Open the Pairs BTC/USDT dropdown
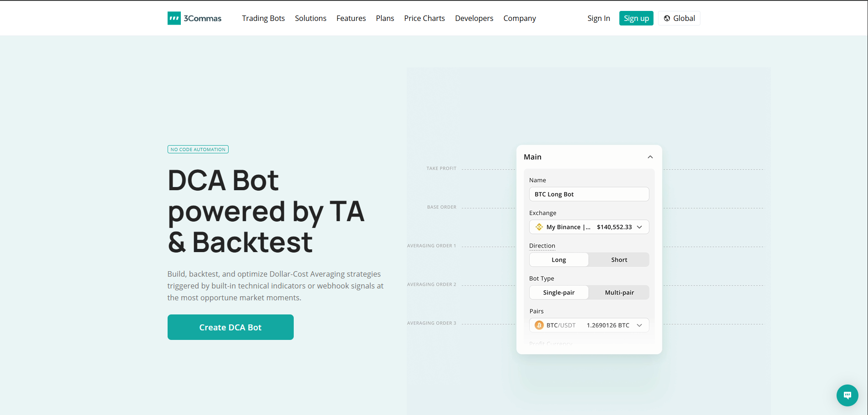868x415 pixels. pos(589,325)
